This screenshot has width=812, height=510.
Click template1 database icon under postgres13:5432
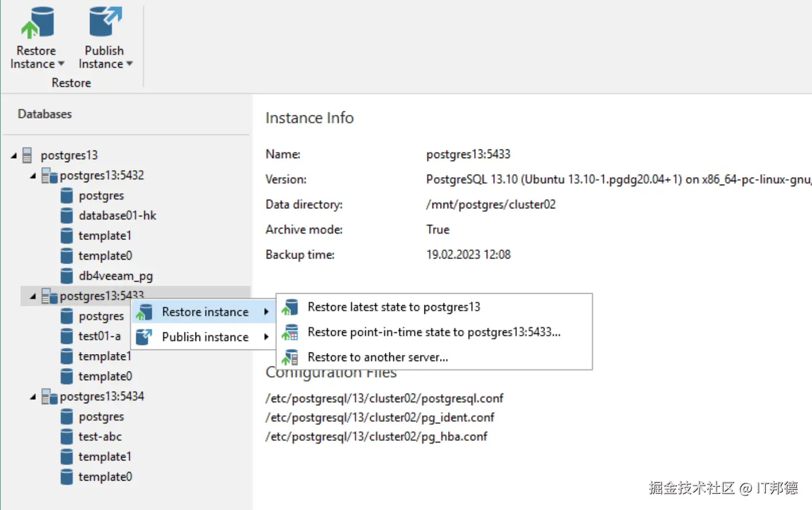pos(67,236)
